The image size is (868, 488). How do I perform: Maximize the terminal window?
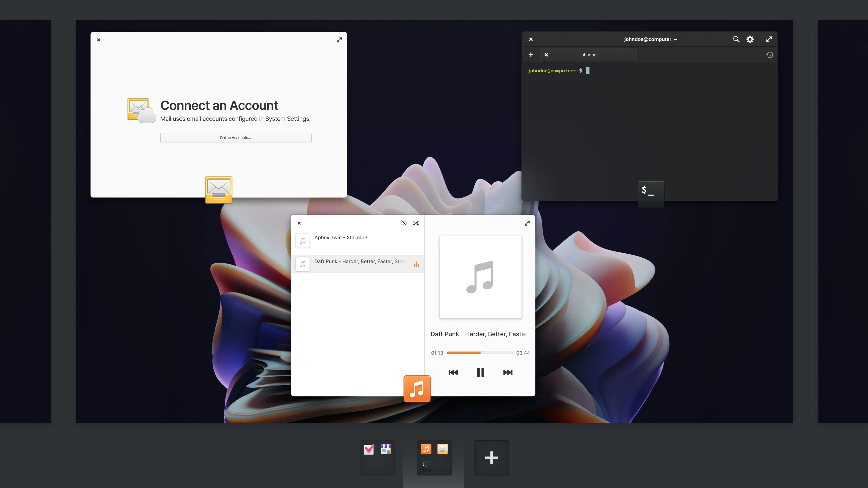769,39
